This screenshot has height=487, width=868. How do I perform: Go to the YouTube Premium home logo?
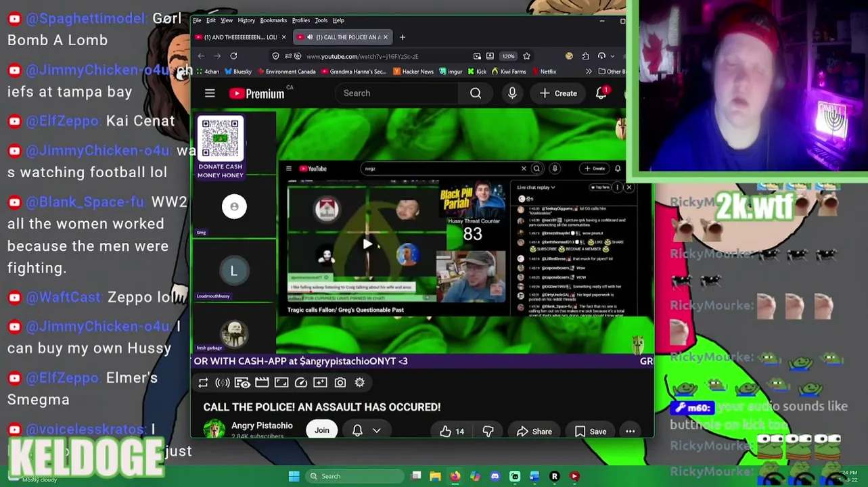click(256, 93)
